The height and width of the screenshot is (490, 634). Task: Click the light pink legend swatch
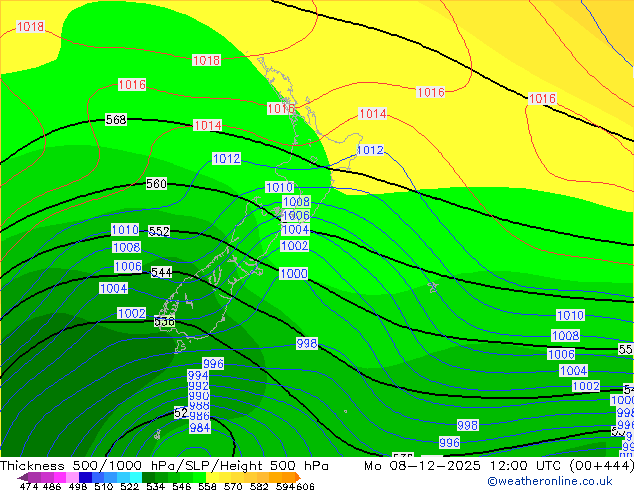pyautogui.click(x=71, y=477)
